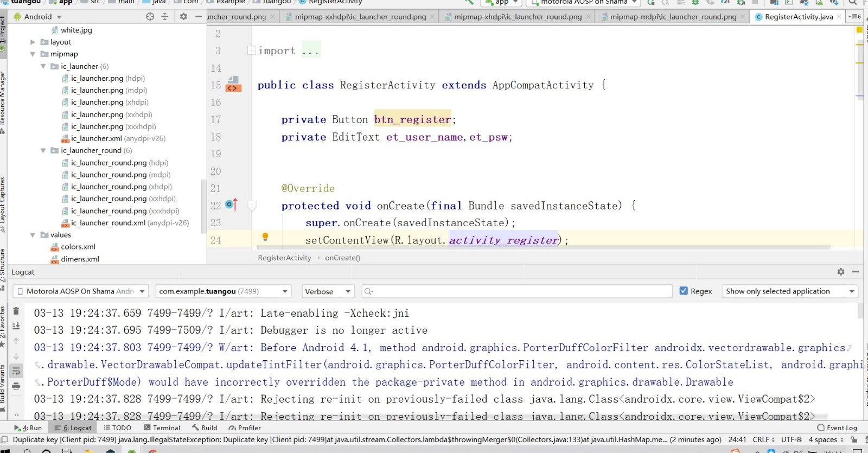
Task: Open the 4: Run tool window tab
Action: (28, 428)
